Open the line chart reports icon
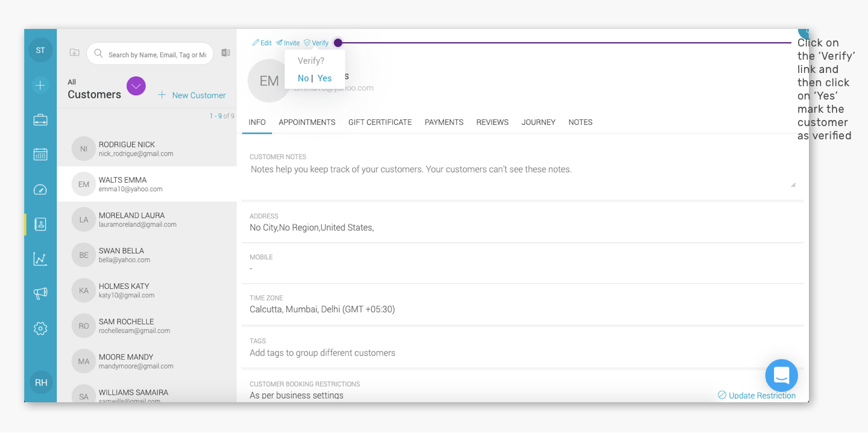This screenshot has height=433, width=868. tap(40, 259)
